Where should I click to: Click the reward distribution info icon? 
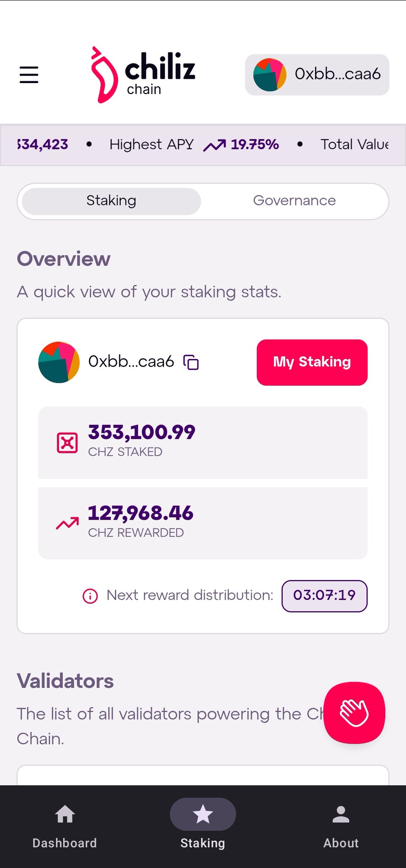90,596
